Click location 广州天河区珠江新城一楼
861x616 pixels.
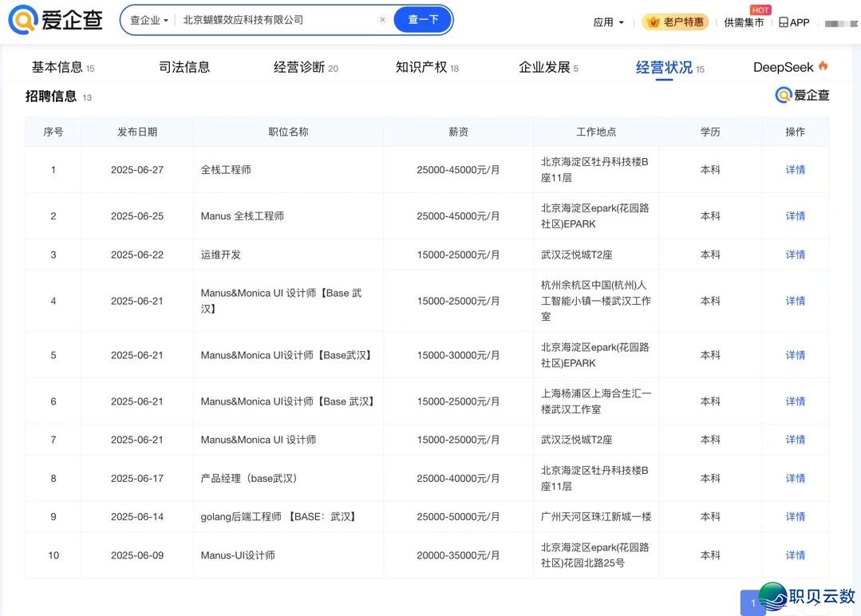click(596, 516)
